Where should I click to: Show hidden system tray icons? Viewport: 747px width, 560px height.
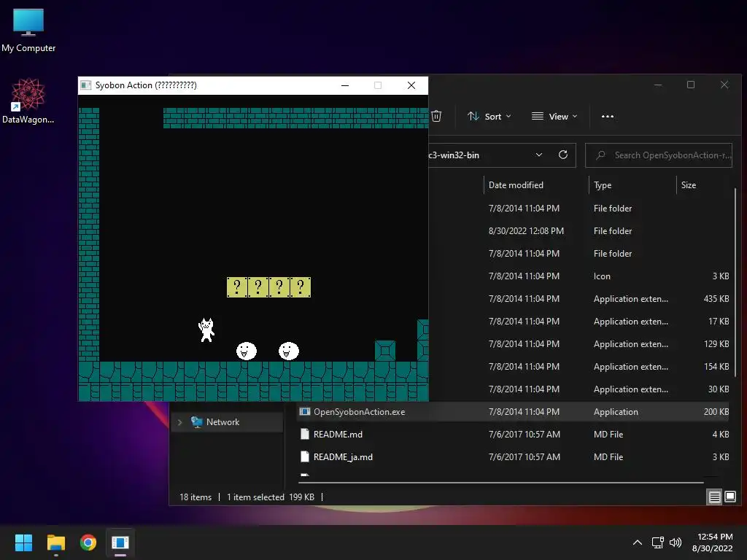pyautogui.click(x=638, y=542)
